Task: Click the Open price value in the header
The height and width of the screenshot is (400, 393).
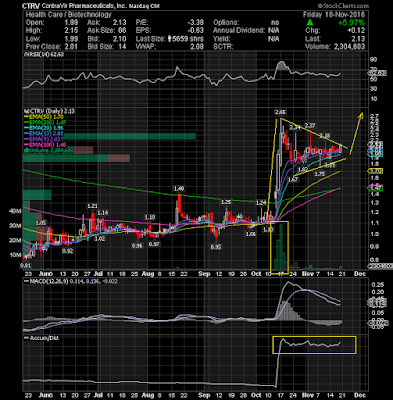Action: pyautogui.click(x=71, y=23)
